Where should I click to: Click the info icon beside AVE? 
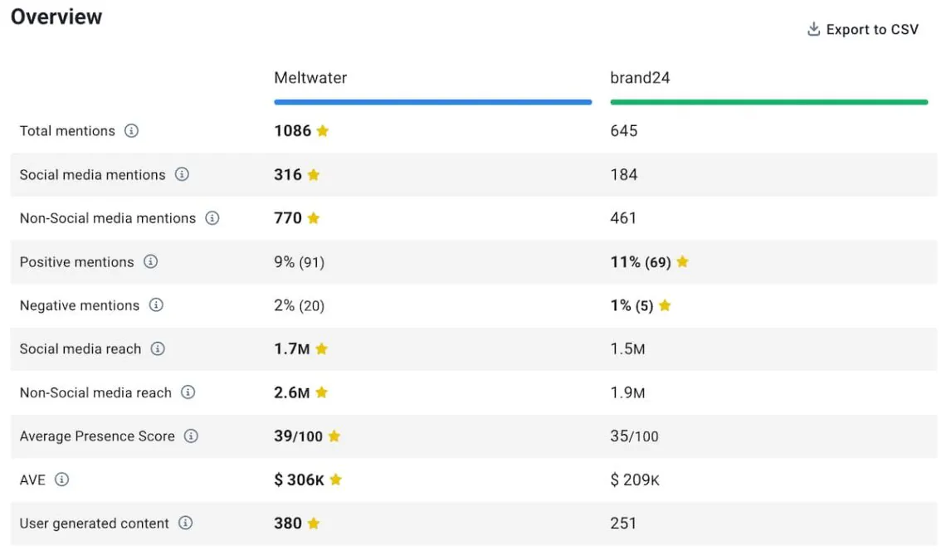coord(62,480)
